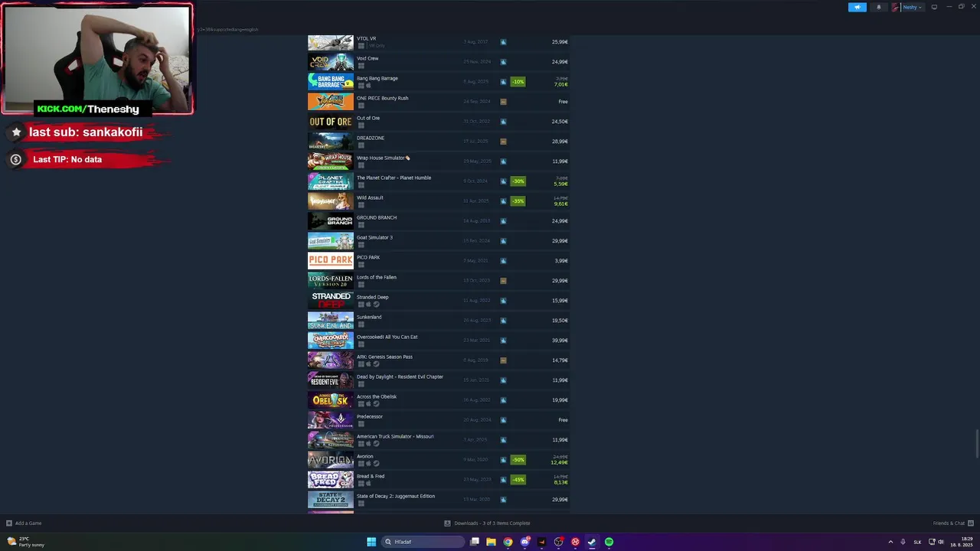The image size is (980, 551).
Task: Open the Windows Start menu
Action: click(371, 542)
